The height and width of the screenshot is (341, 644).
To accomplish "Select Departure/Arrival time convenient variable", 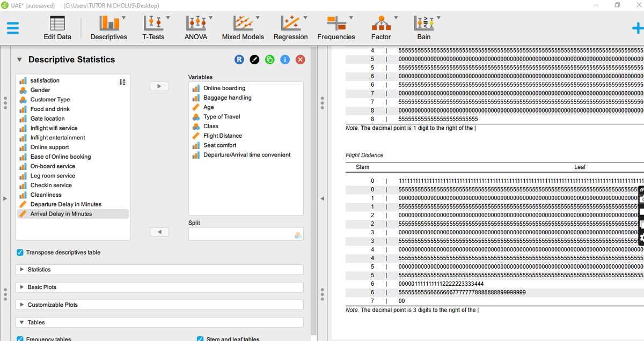I will (x=246, y=155).
